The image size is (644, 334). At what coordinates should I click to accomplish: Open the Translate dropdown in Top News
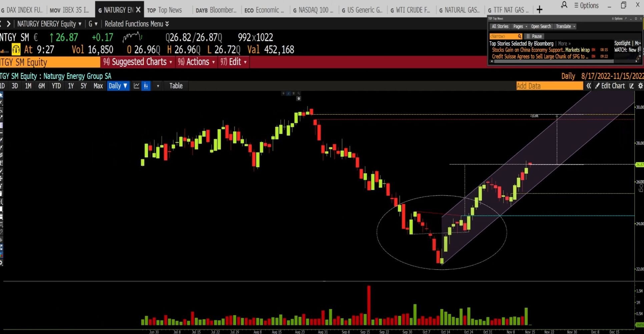click(x=566, y=26)
